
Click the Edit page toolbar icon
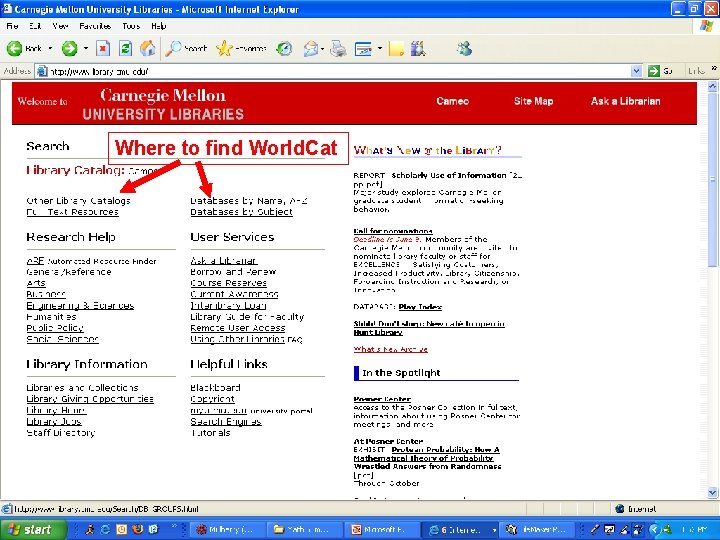tap(363, 48)
